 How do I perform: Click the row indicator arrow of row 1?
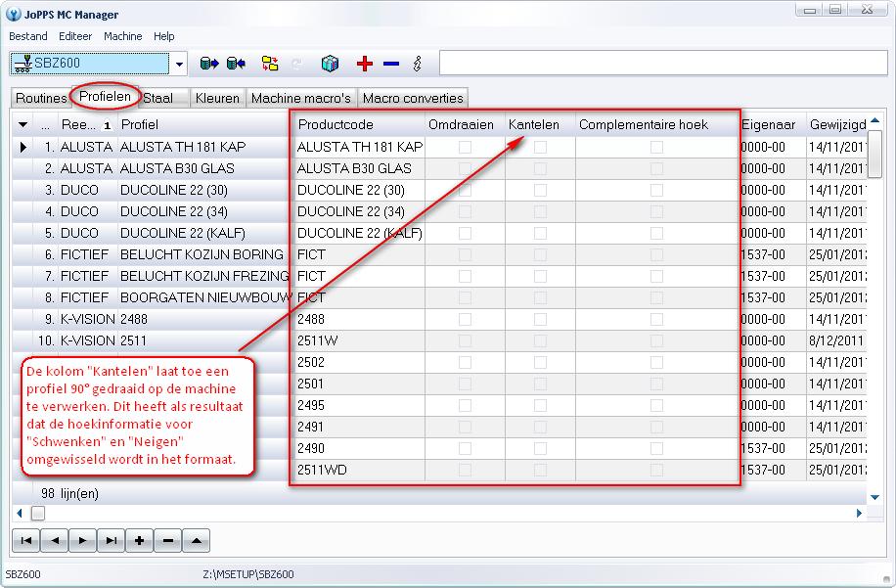22,147
